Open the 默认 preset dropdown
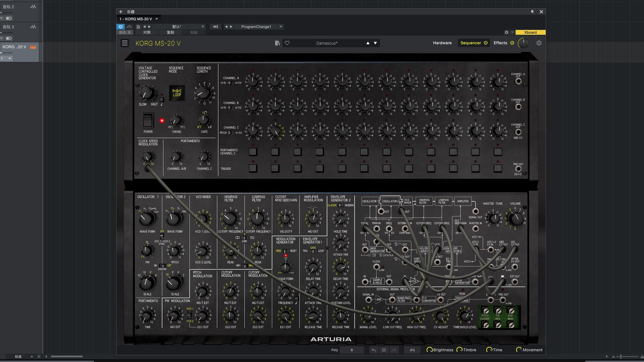644x362 pixels. pyautogui.click(x=203, y=26)
